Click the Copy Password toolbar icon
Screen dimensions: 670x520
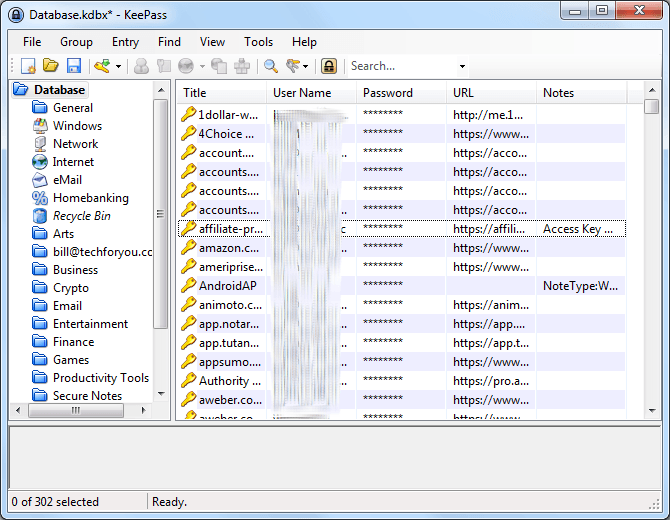point(164,66)
